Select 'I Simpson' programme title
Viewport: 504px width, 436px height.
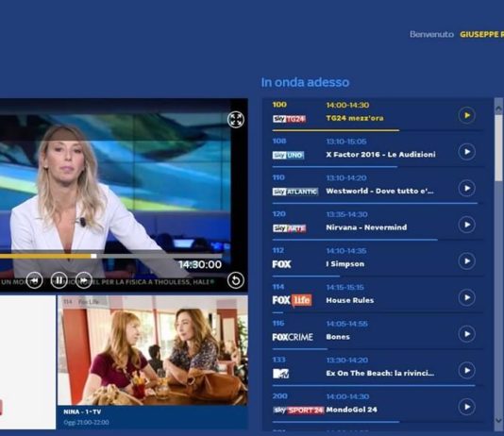tap(345, 264)
